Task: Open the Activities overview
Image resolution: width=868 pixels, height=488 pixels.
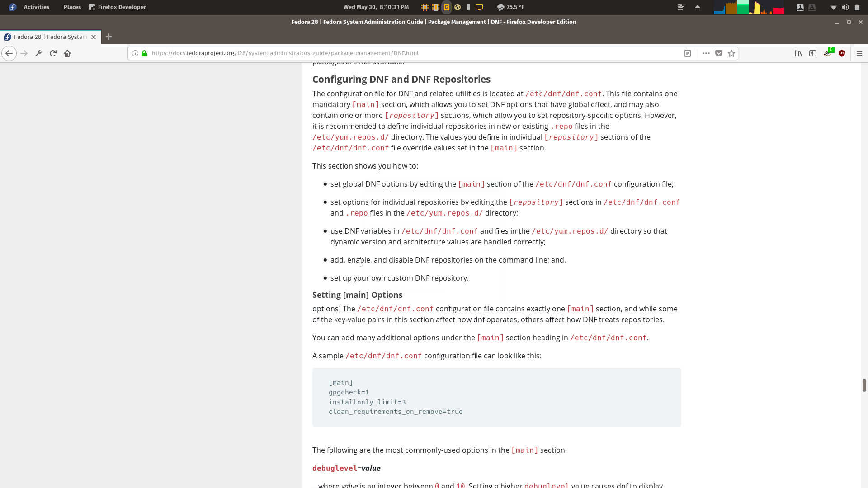Action: click(37, 7)
